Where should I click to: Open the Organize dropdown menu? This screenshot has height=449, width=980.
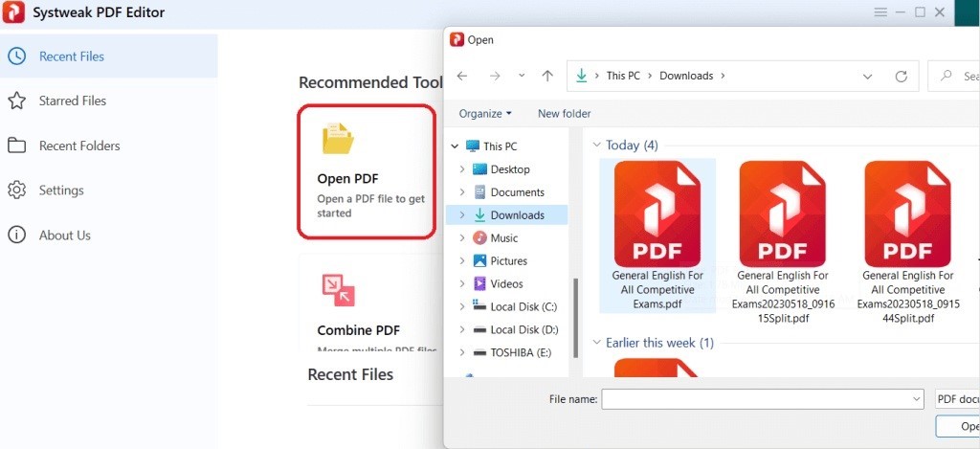tap(485, 113)
